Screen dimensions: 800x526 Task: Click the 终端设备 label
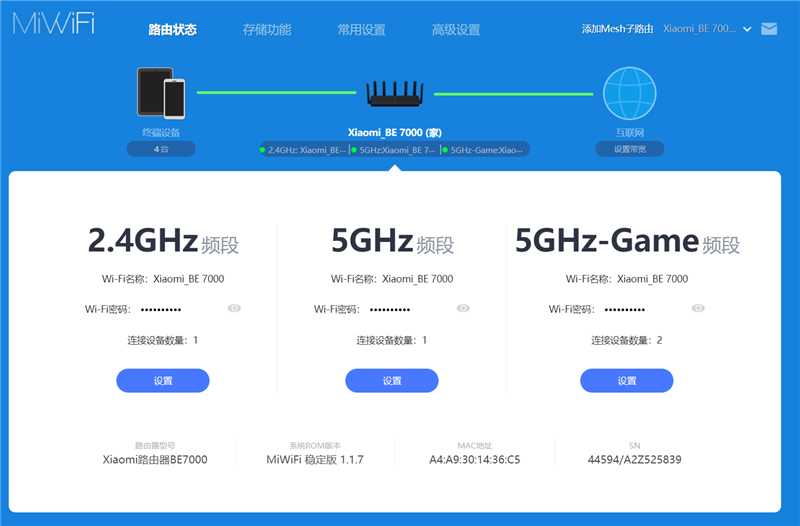(x=161, y=133)
